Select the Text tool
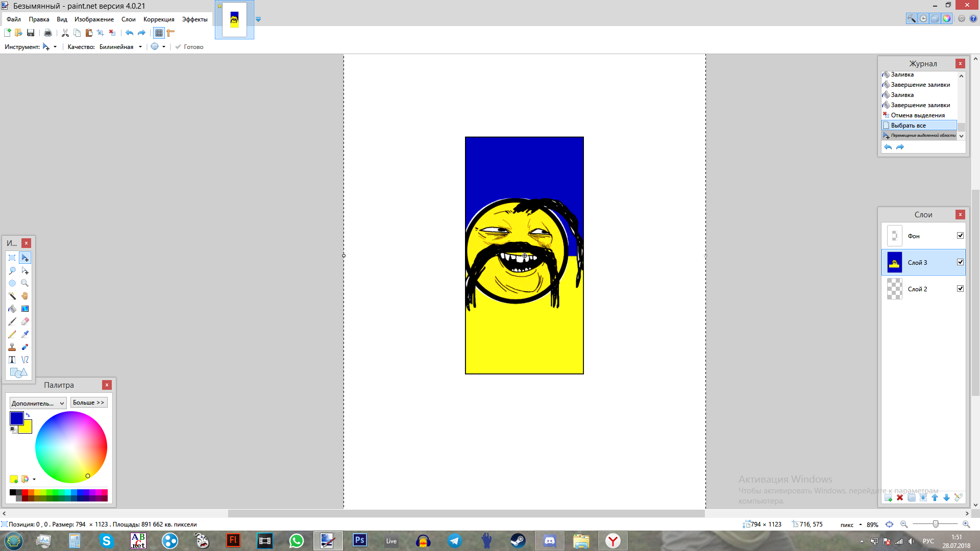 point(12,360)
